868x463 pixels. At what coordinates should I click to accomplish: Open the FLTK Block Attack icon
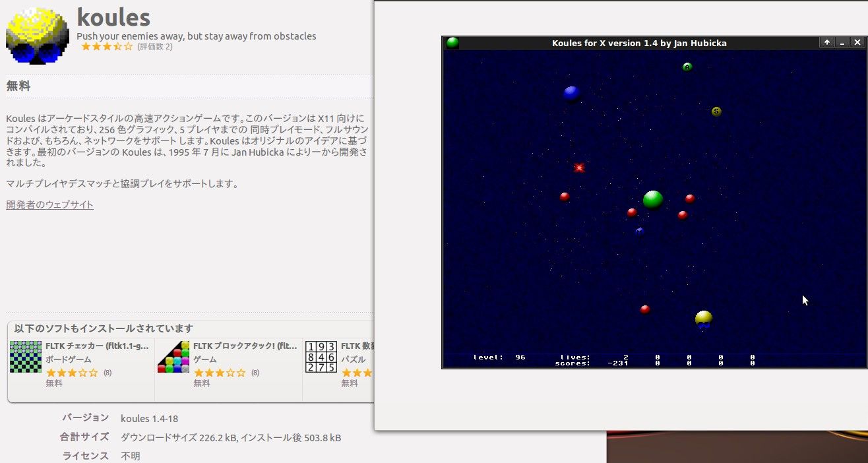[x=173, y=357]
